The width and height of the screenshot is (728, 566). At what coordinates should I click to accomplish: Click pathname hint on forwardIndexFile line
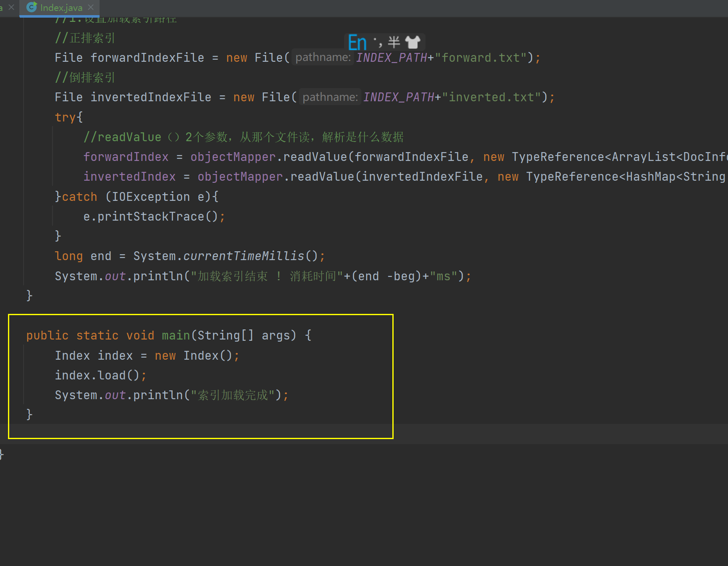(x=323, y=58)
